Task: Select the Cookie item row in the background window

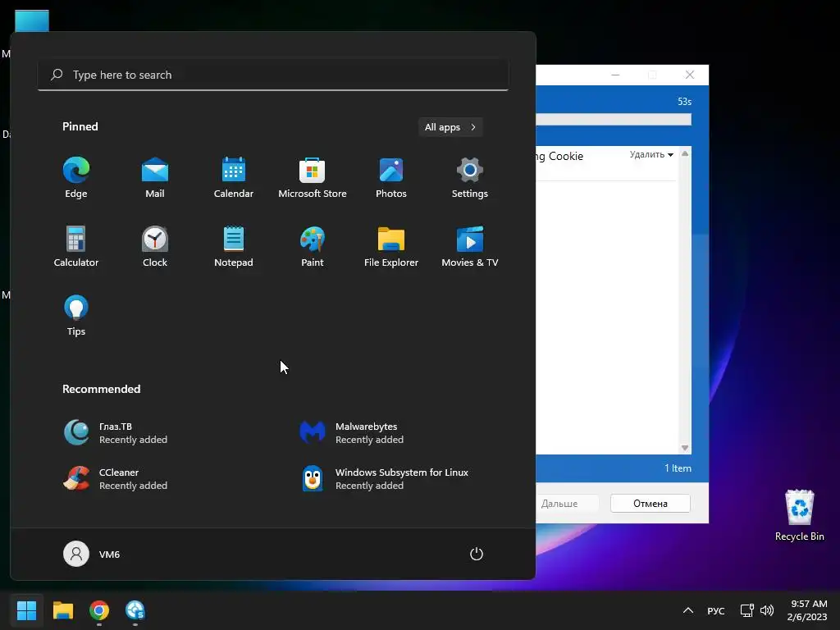Action: (606, 163)
